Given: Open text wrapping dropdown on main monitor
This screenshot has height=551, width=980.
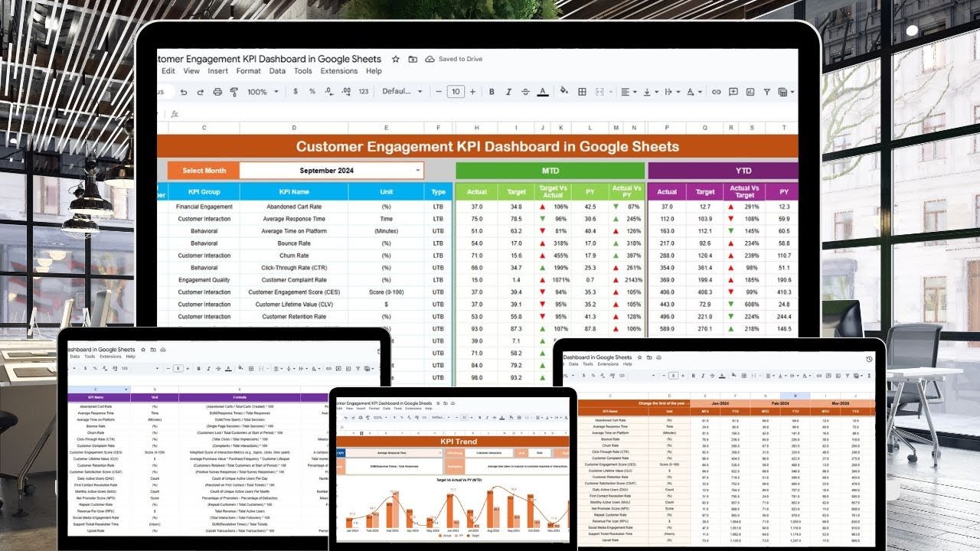Looking at the screenshot, I should tap(672, 92).
